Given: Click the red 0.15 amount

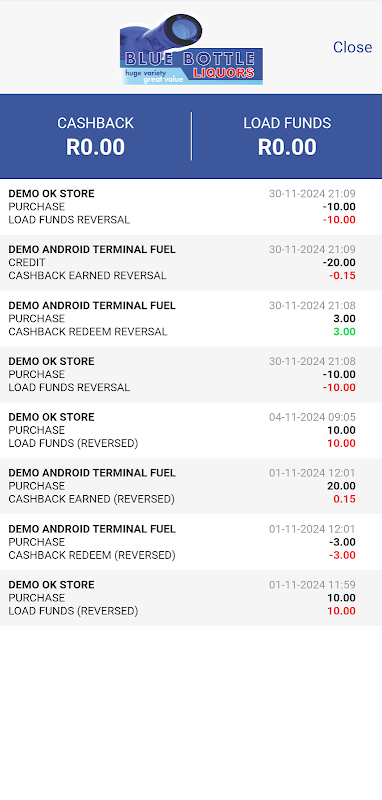Looking at the screenshot, I should pyautogui.click(x=344, y=499).
